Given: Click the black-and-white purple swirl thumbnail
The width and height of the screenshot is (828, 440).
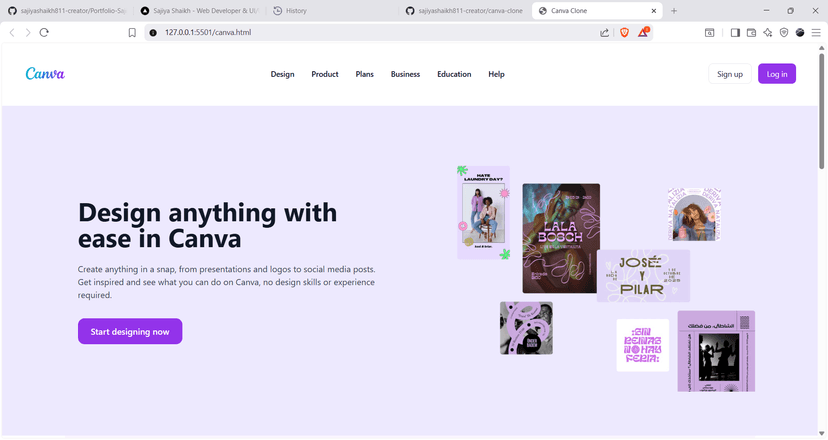Looking at the screenshot, I should [x=526, y=328].
